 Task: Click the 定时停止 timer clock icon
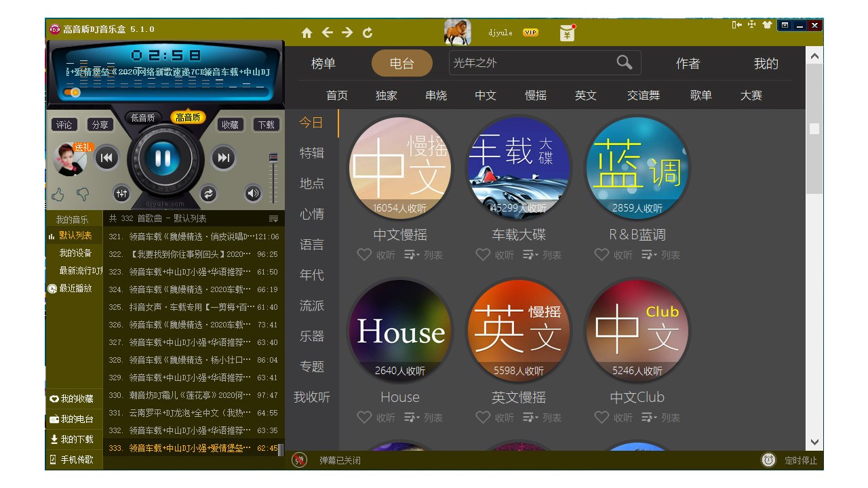coord(768,460)
